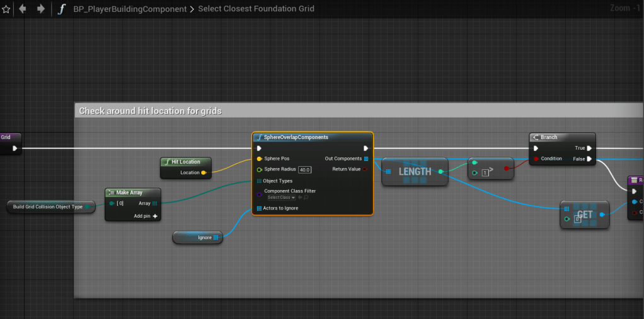Go back with the left arrow
This screenshot has height=319, width=644.
click(x=23, y=9)
